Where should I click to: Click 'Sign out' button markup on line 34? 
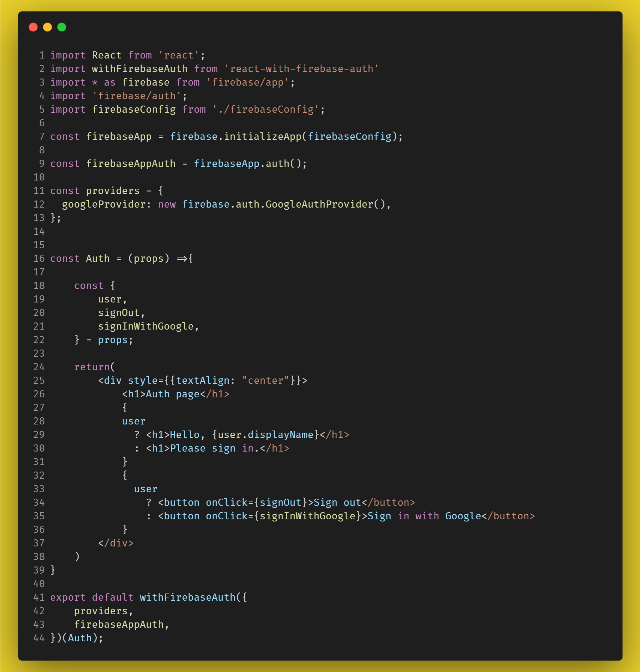[286, 502]
